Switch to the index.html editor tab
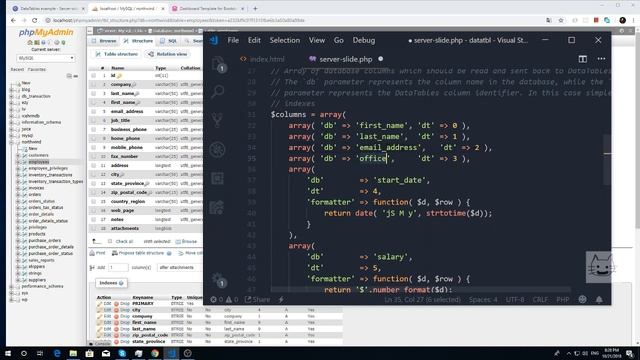 tap(263, 59)
